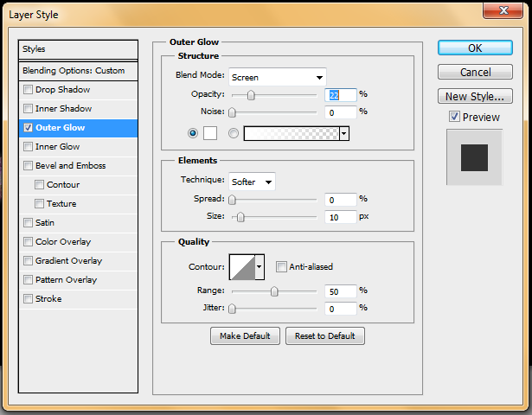This screenshot has width=532, height=415.
Task: Select the gradient glow radio button
Action: [233, 133]
